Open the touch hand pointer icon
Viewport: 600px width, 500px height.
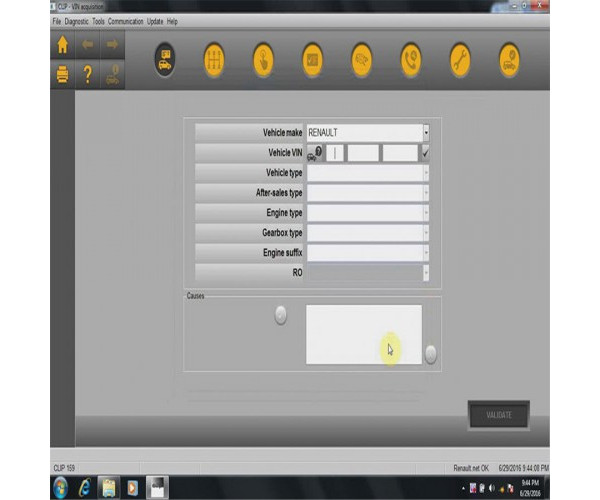263,60
